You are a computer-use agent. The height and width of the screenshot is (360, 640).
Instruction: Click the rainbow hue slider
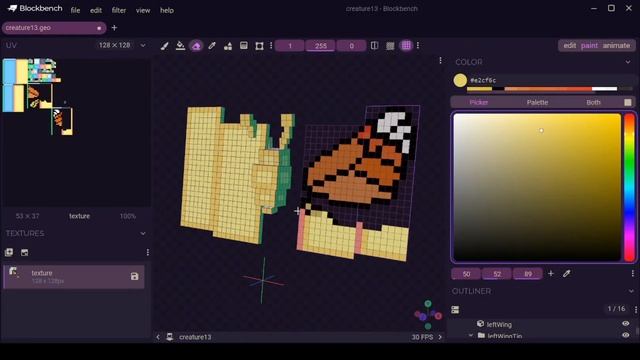629,187
